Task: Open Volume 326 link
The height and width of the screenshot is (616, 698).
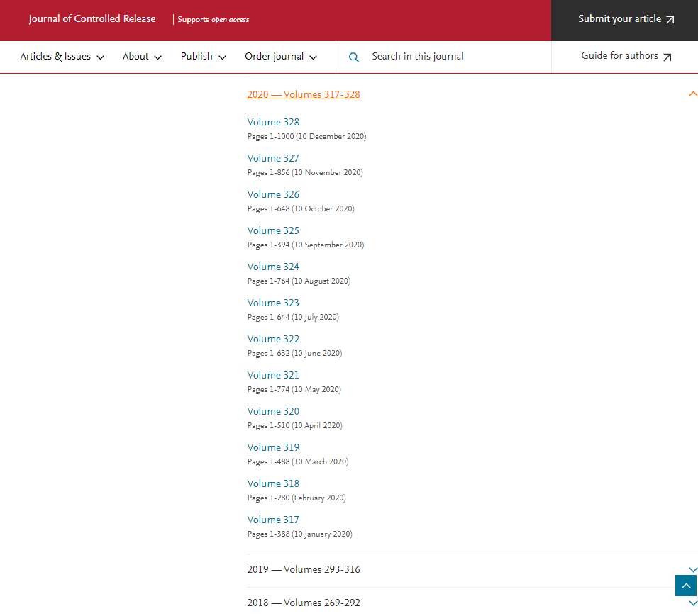Action: pyautogui.click(x=273, y=194)
